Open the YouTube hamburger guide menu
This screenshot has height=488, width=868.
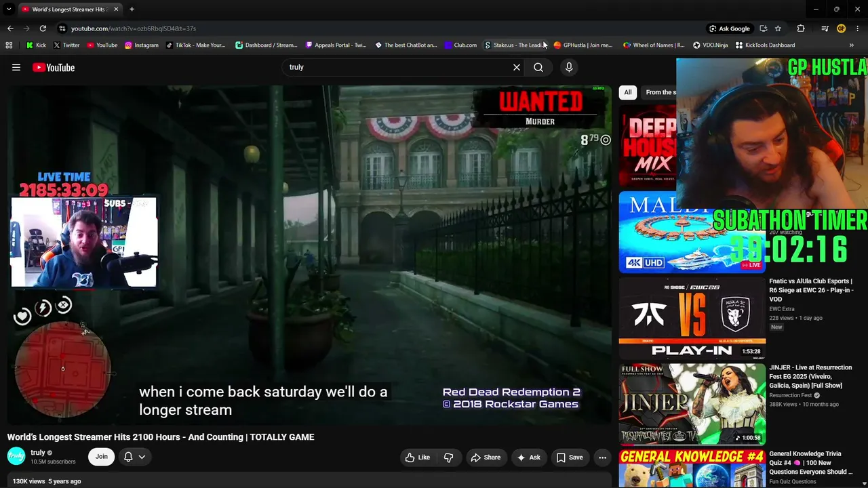(x=16, y=67)
